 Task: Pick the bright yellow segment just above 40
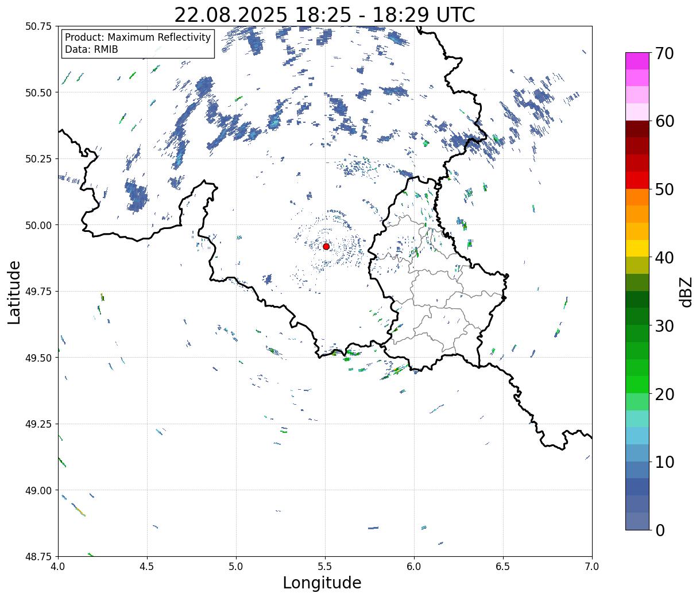point(637,248)
